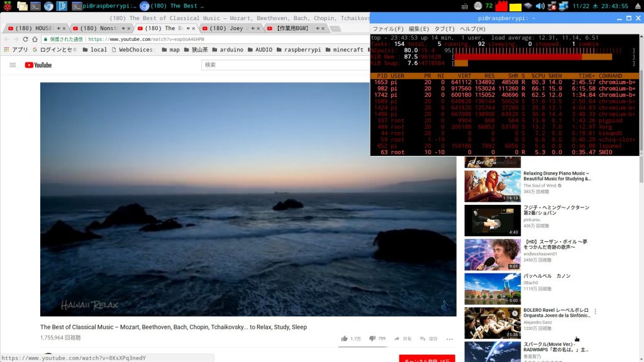
Task: Save the video using 保存
Action: (x=429, y=339)
